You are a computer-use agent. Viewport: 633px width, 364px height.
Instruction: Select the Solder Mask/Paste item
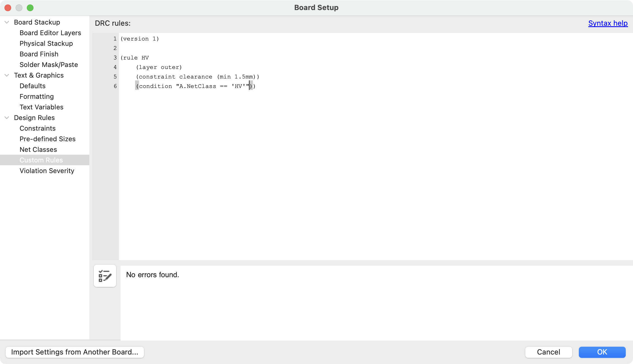(49, 64)
